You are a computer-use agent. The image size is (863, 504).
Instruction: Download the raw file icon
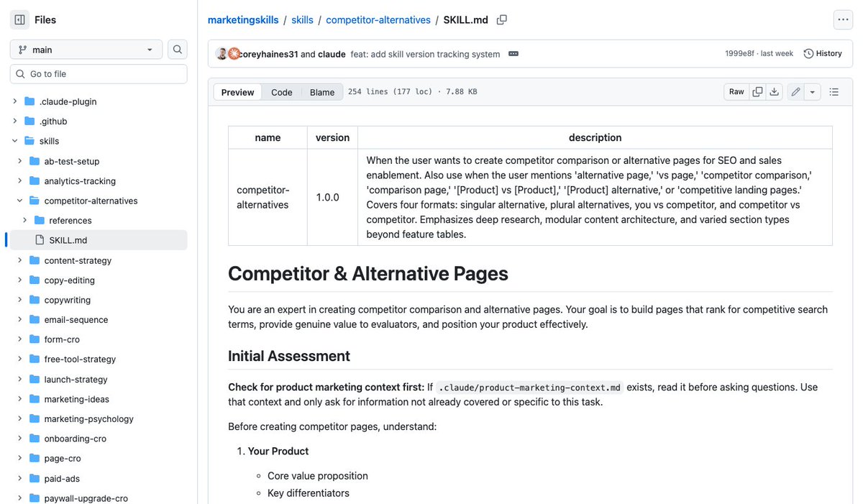click(x=775, y=92)
